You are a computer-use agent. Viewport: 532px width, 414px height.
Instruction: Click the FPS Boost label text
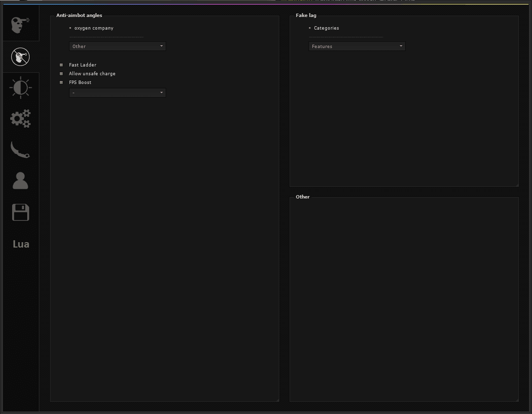tap(80, 83)
